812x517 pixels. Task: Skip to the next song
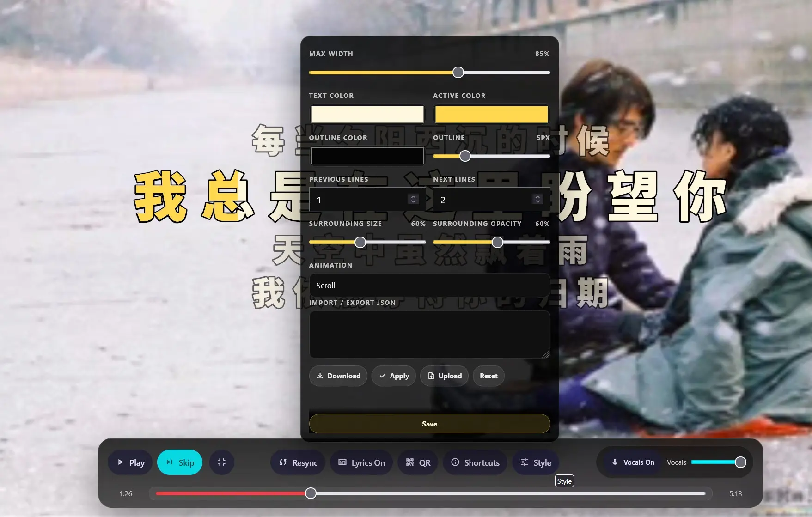click(x=180, y=462)
